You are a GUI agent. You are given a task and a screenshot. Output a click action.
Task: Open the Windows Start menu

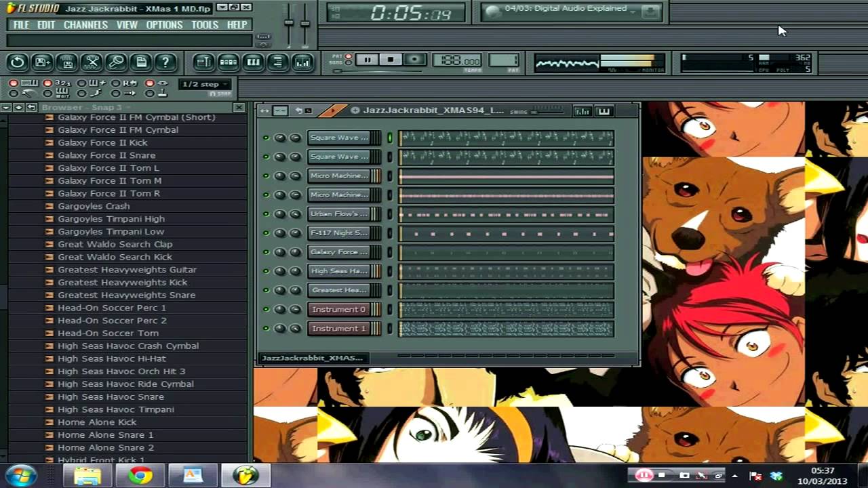20,474
